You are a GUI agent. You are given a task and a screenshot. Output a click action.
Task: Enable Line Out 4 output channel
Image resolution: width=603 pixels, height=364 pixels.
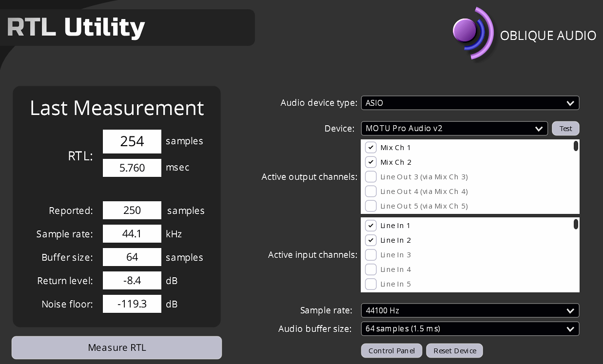coord(371,192)
